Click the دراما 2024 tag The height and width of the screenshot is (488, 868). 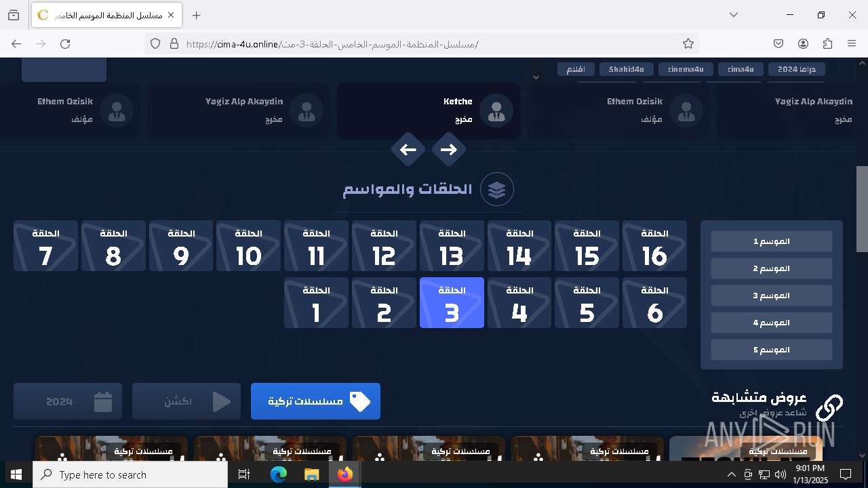[x=797, y=69]
